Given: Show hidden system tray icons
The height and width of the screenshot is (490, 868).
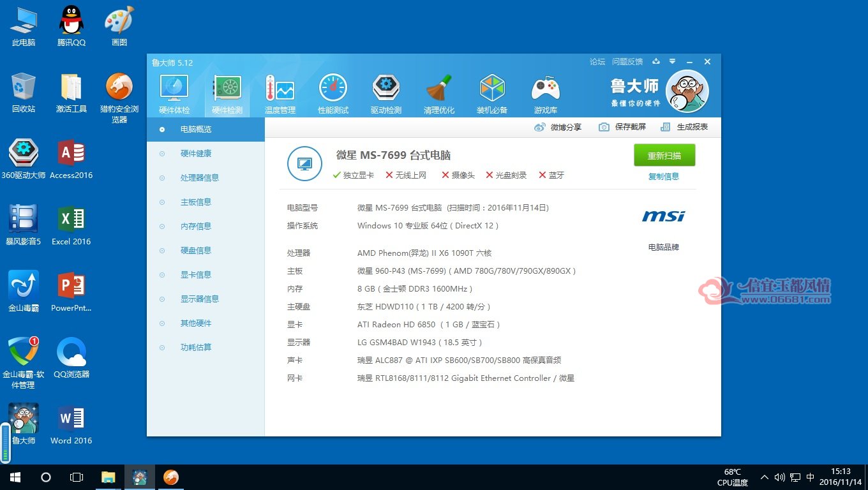Looking at the screenshot, I should (x=765, y=477).
